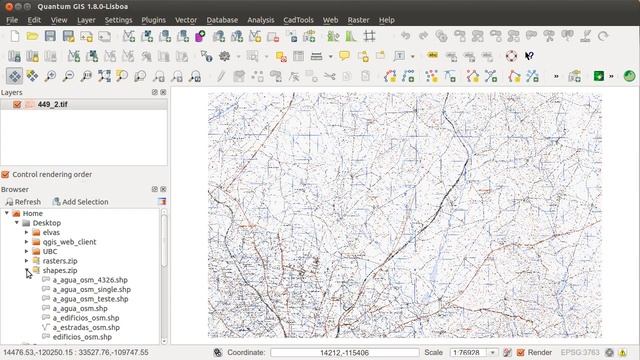Open the Scale dropdown arrow
Screen dimensions: 640x360
[493, 353]
